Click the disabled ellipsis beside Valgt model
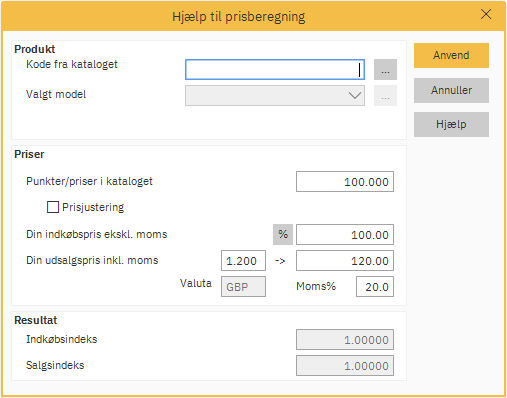This screenshot has width=507, height=398. 385,96
